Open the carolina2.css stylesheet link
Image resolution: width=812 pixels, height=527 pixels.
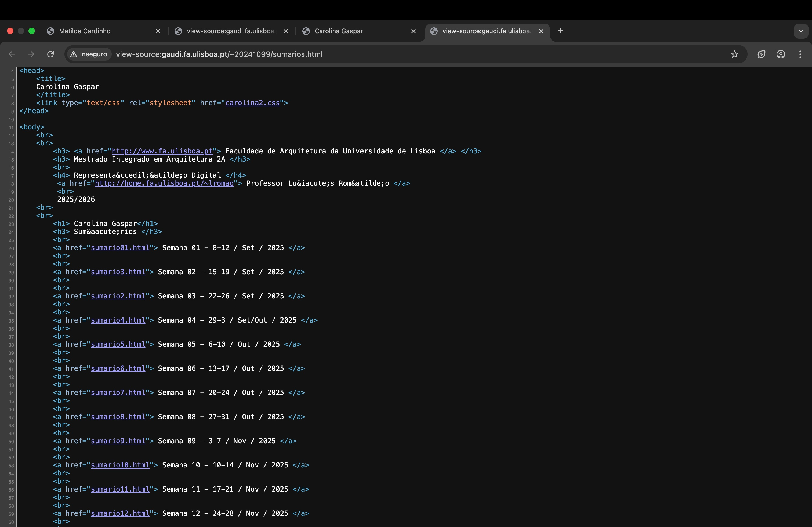click(x=252, y=103)
